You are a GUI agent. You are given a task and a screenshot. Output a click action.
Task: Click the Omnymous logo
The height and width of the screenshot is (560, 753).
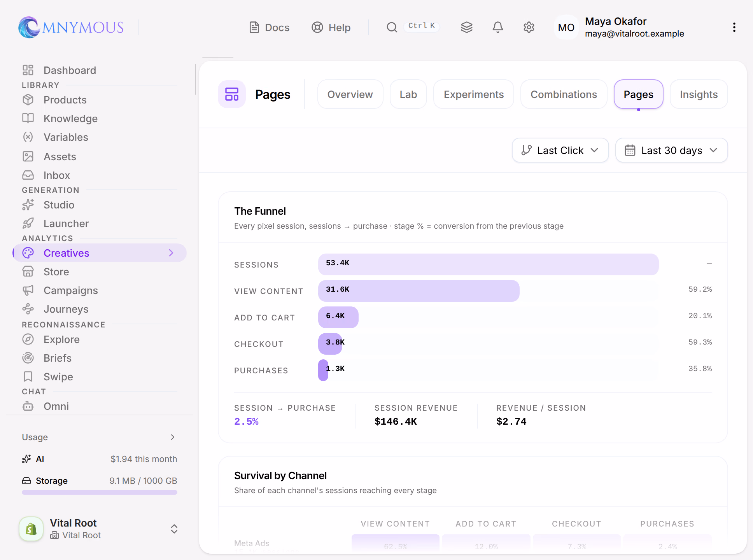tap(71, 27)
